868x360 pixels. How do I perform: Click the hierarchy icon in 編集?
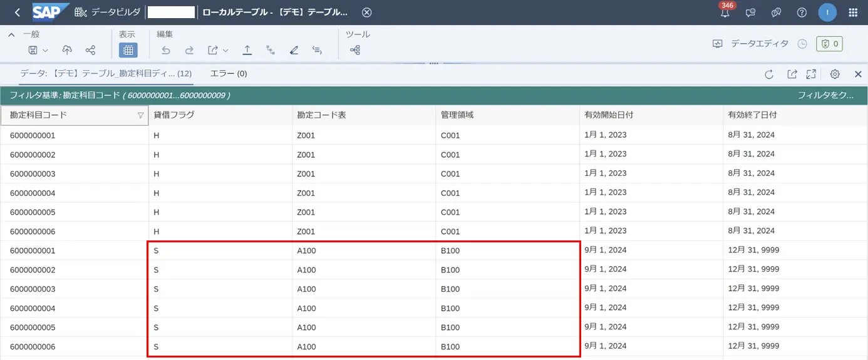[271, 50]
